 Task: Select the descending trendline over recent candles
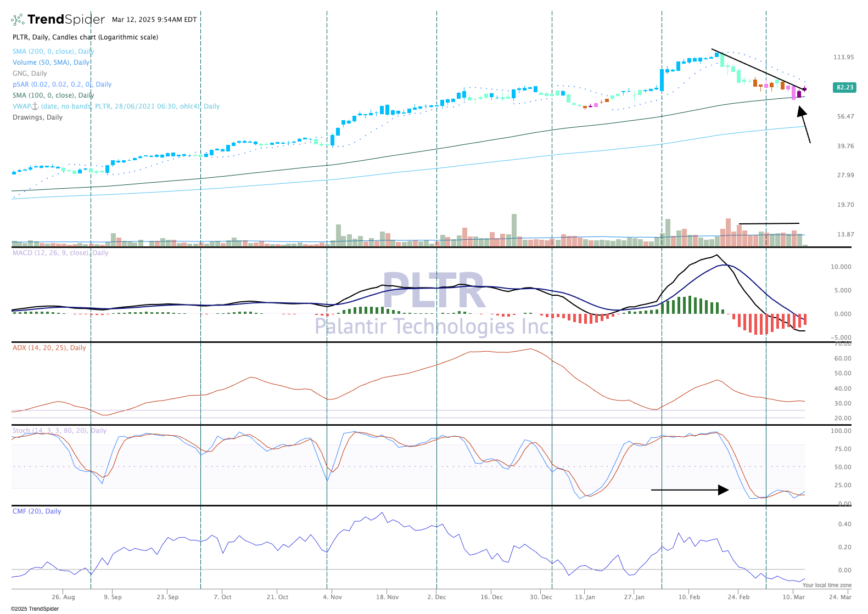click(x=758, y=70)
